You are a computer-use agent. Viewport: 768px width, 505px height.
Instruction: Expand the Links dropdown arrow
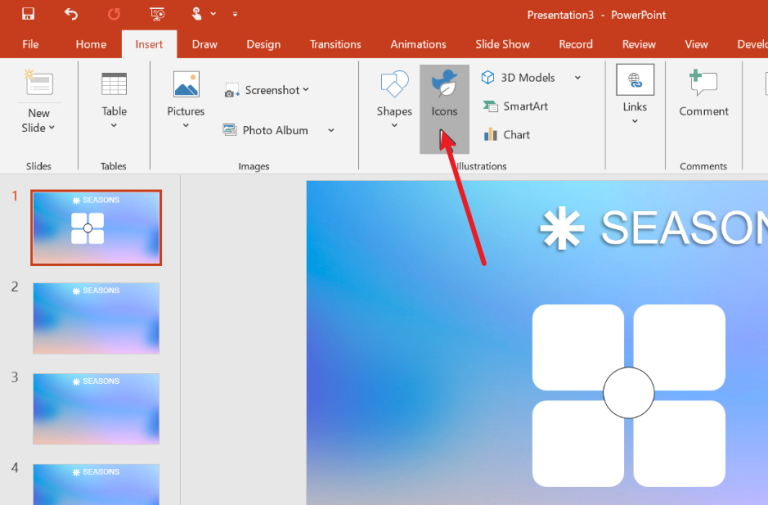(635, 121)
